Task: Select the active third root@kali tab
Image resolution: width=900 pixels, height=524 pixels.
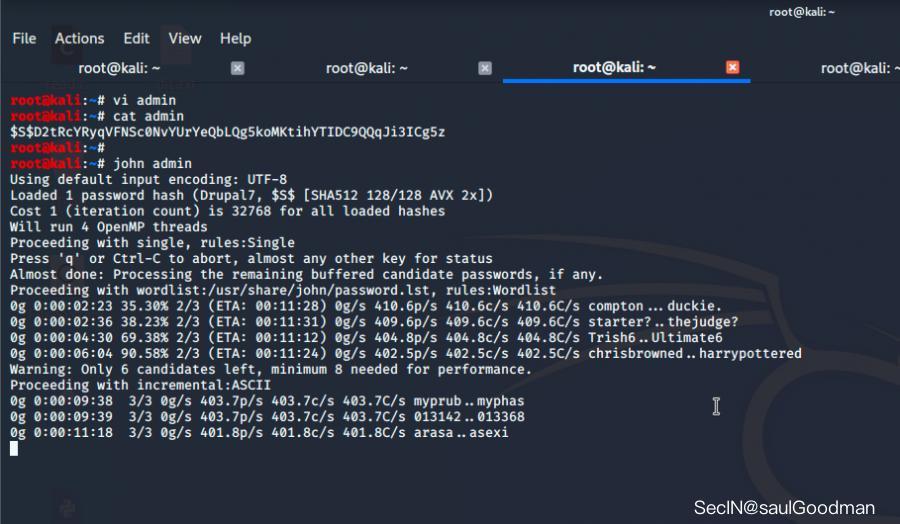Action: click(x=614, y=68)
